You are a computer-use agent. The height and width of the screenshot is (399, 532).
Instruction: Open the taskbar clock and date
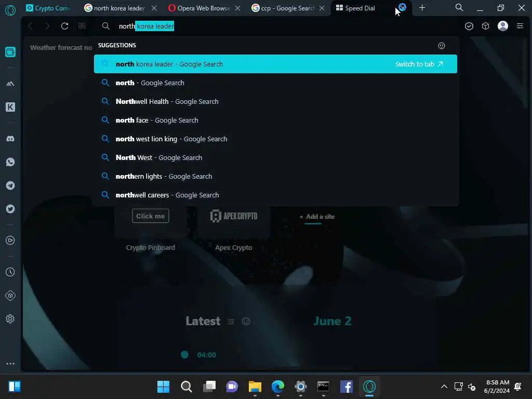[497, 387]
